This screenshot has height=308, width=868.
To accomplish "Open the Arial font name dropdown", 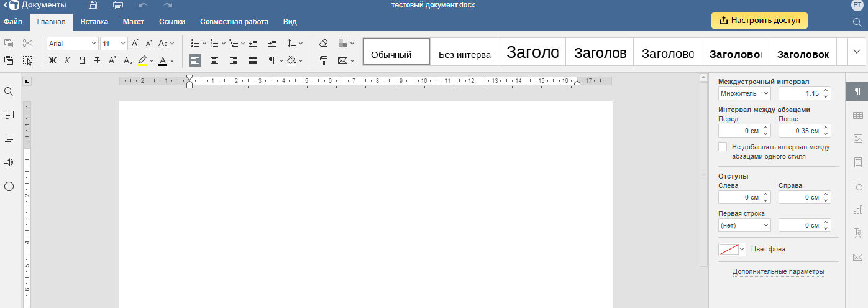I will (x=94, y=44).
